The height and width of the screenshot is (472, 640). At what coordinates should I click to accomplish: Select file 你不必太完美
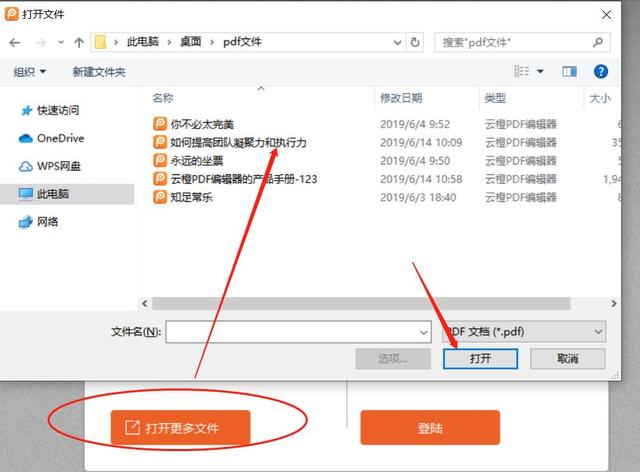click(202, 124)
